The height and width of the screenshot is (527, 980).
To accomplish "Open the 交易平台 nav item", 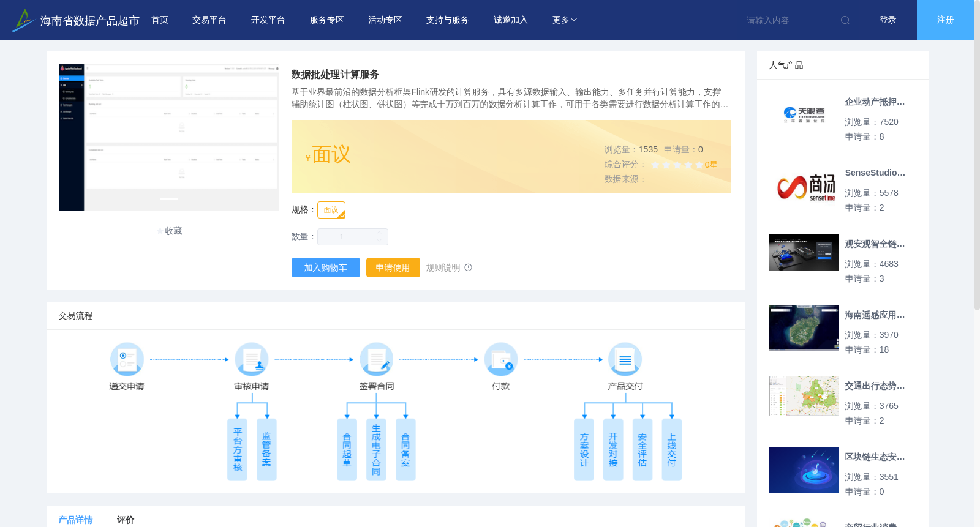I will point(209,20).
